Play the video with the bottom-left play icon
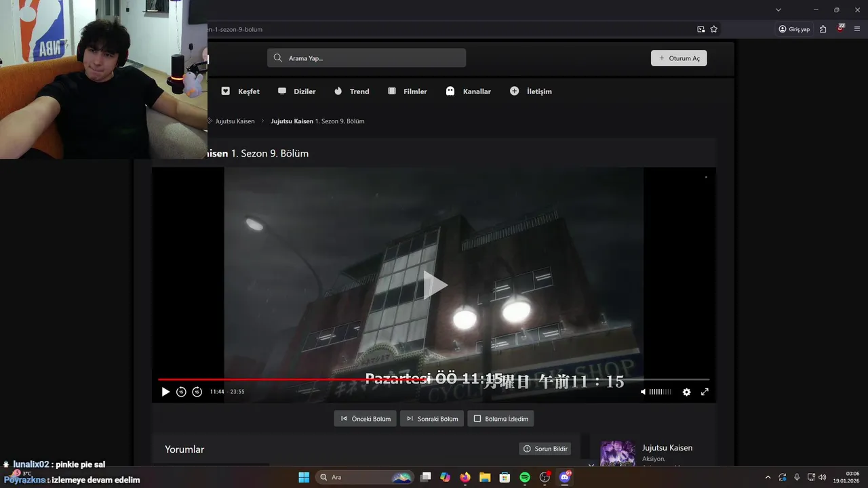 pyautogui.click(x=165, y=392)
